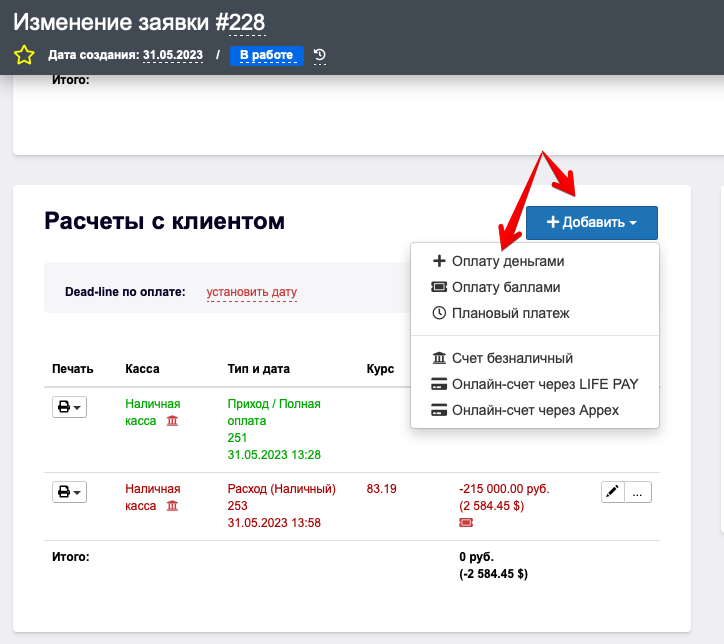The width and height of the screenshot is (724, 644).
Task: Select 'Онлайн-счет через Appex'
Action: pos(535,410)
